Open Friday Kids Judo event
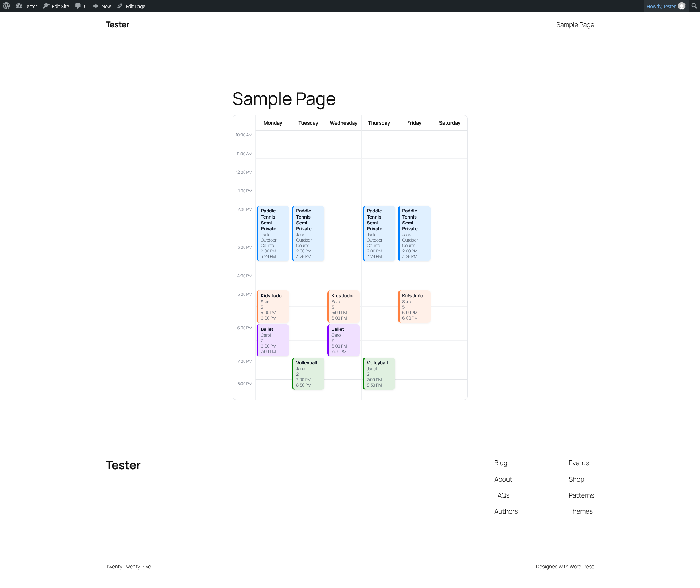 click(x=414, y=306)
